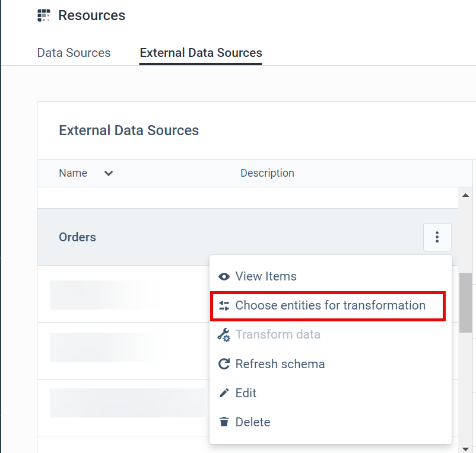Click the scrollbar down arrow of the table
Image resolution: width=476 pixels, height=453 pixels.
pos(465,449)
